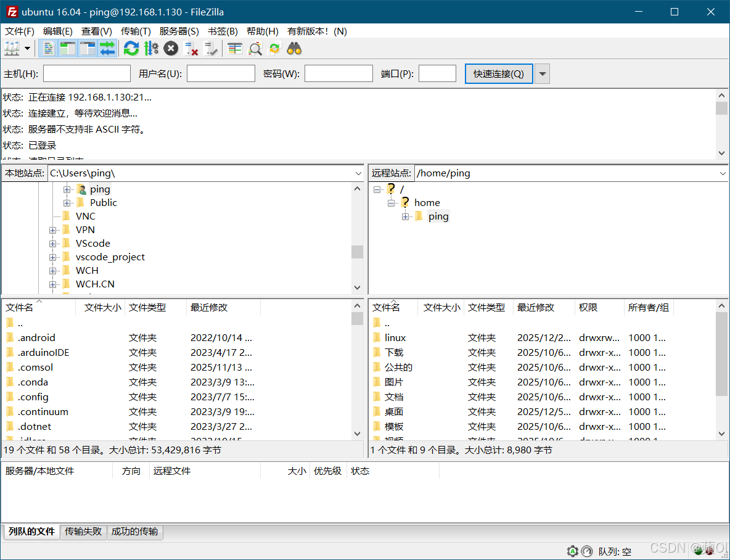Viewport: 730px width, 560px height.
Task: Focus the 用户名(U) input field
Action: tap(221, 73)
